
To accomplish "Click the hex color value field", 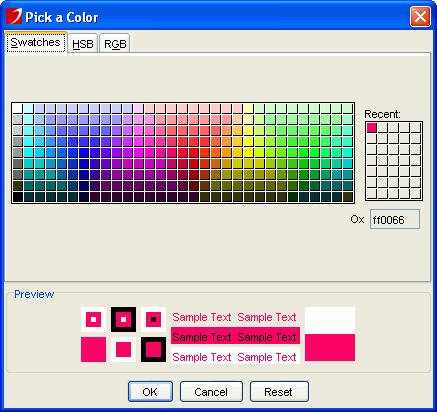I will coord(395,219).
